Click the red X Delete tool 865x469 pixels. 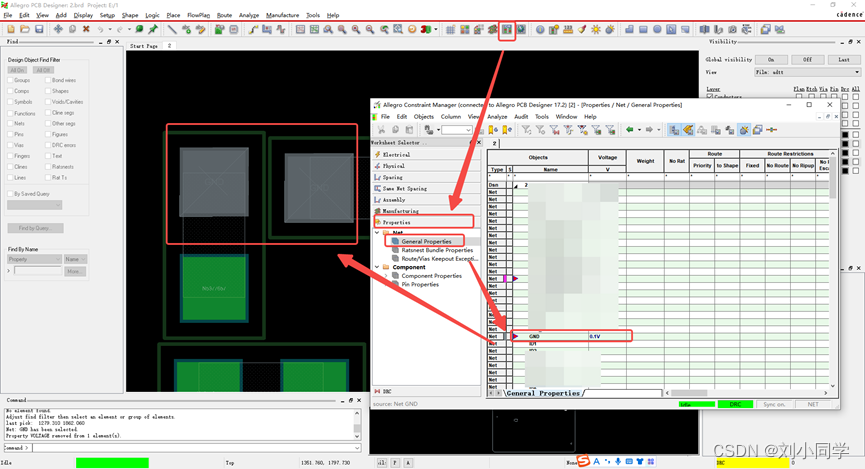click(x=86, y=30)
